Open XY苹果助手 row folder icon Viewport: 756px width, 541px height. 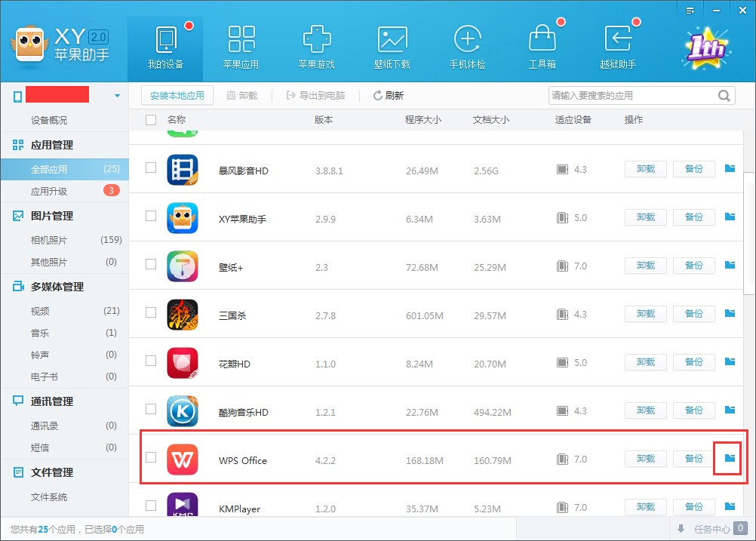click(x=730, y=217)
